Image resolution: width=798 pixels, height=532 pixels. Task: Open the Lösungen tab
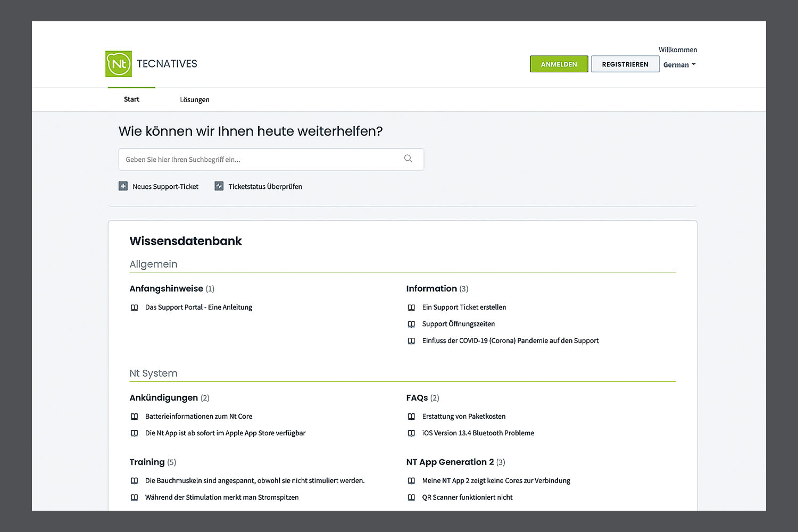[195, 99]
